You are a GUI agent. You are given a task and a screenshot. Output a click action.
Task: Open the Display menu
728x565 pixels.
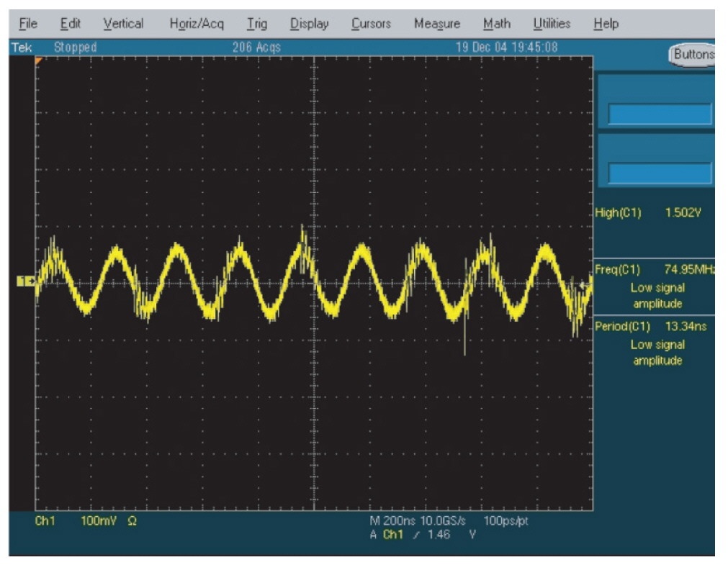click(309, 24)
